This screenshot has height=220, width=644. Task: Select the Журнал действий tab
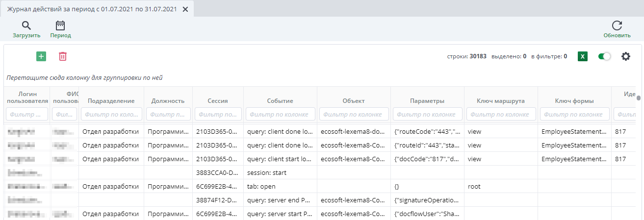pyautogui.click(x=92, y=9)
